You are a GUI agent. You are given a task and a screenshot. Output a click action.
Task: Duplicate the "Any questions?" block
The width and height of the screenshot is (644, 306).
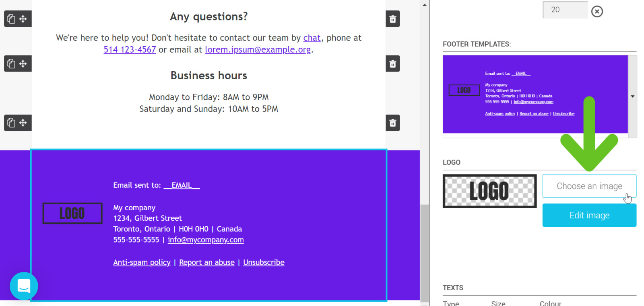tap(11, 19)
